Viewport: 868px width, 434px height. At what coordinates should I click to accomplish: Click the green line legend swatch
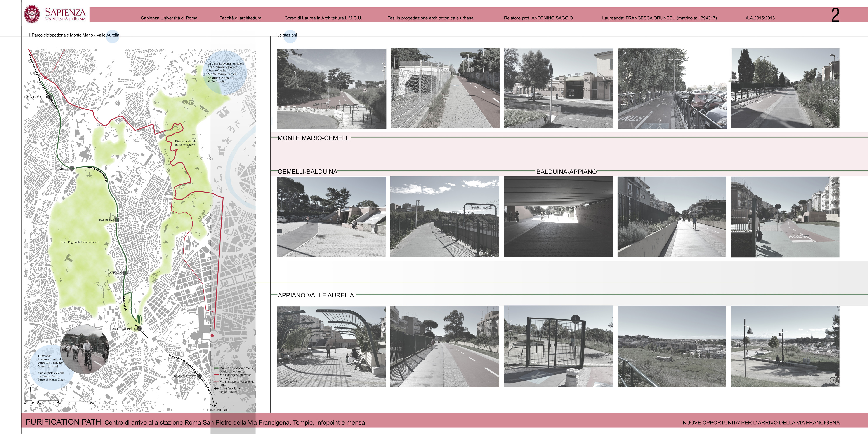point(216,368)
